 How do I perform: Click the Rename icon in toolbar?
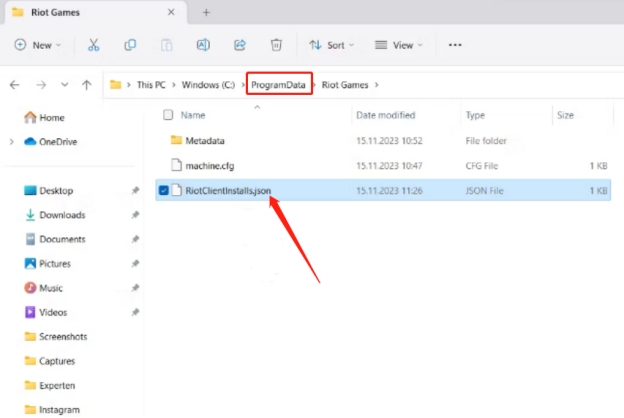pos(203,45)
